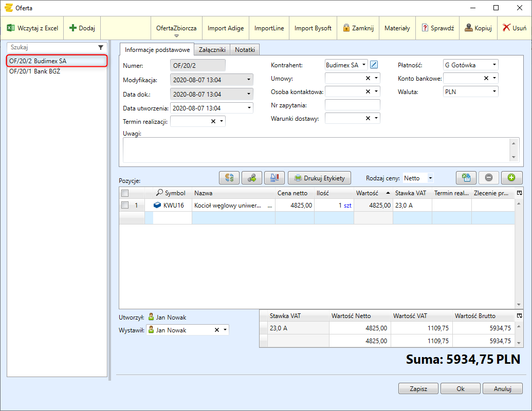
Task: Click the Zapisz button
Action: (418, 389)
